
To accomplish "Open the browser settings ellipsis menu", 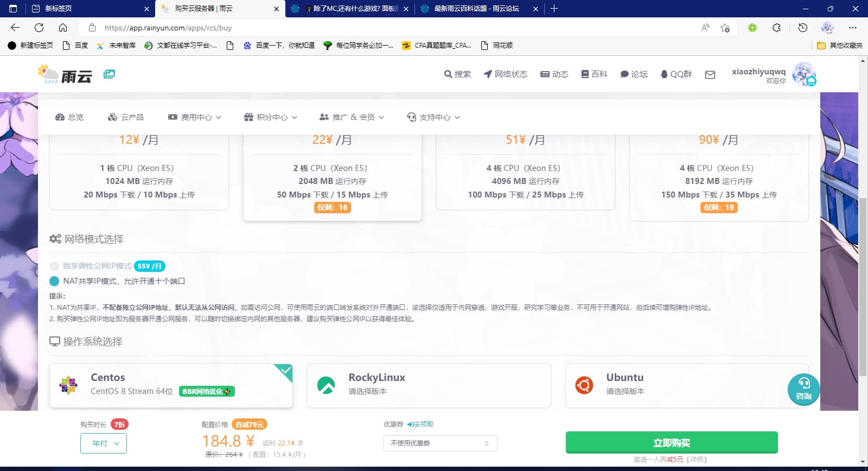I will click(x=853, y=28).
